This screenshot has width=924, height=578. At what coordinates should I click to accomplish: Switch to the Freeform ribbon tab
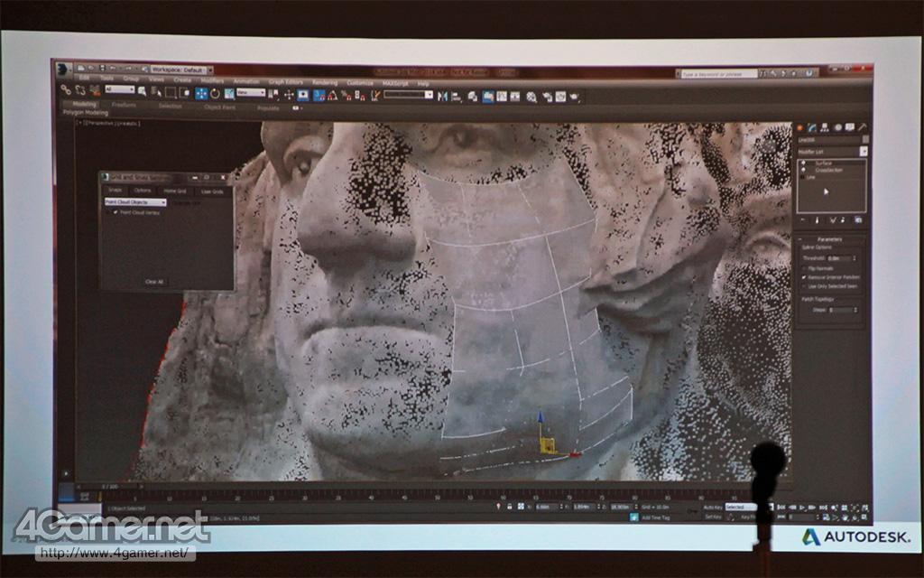pos(125,105)
